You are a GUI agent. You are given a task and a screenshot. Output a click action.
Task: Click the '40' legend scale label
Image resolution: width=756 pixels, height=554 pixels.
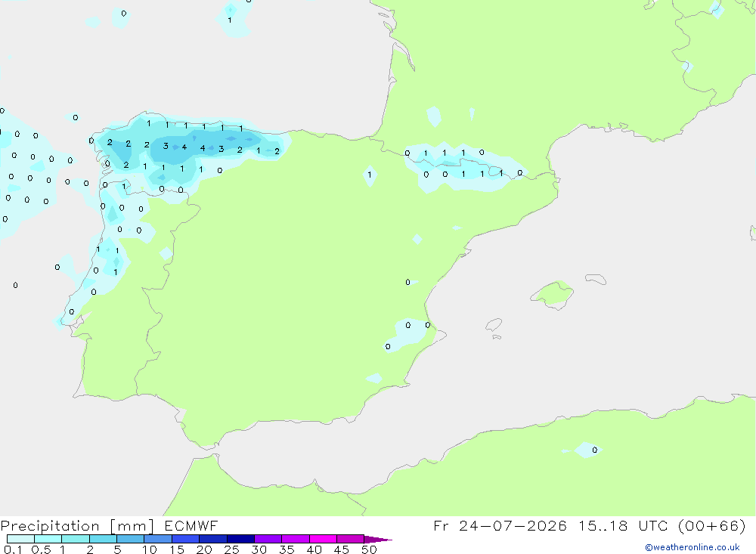[x=314, y=549]
